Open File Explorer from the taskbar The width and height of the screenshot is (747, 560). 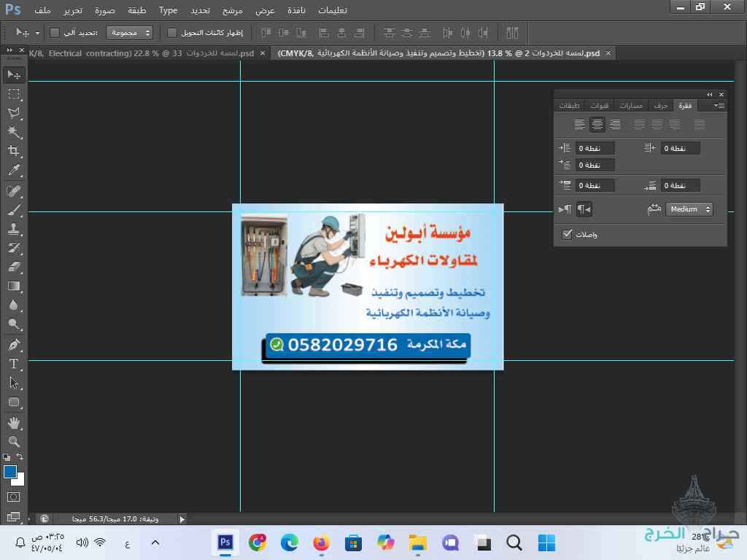(x=417, y=542)
